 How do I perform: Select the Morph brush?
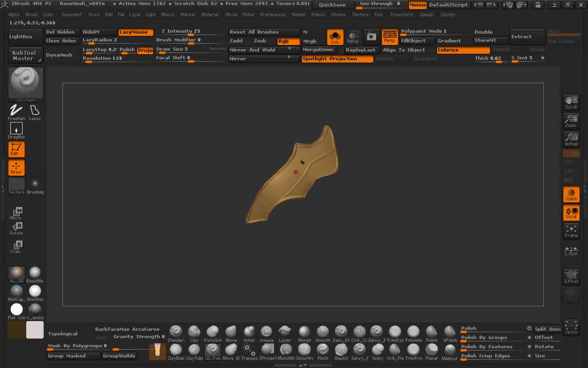(304, 334)
